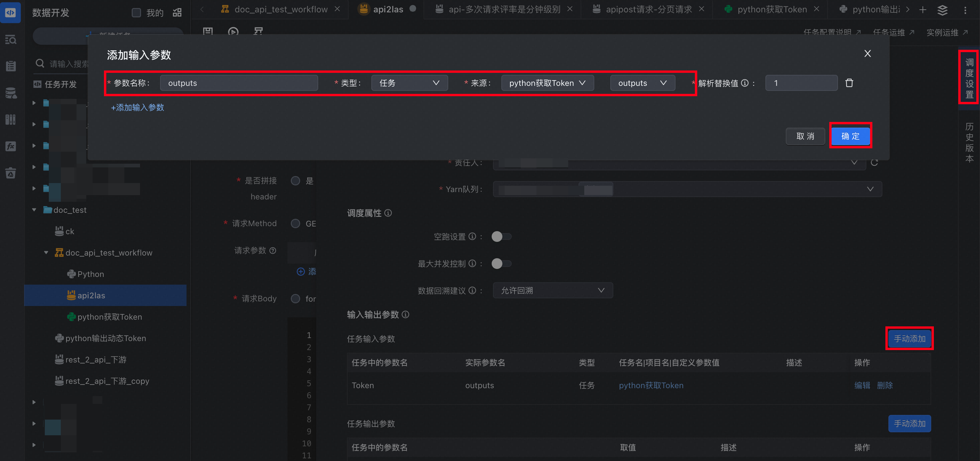Collapse the doc_test folder

34,210
